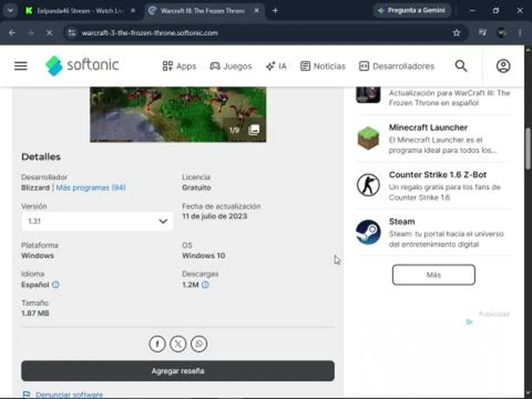Click the site info icon in address bar
Image resolution: width=532 pixels, height=399 pixels.
tap(72, 33)
